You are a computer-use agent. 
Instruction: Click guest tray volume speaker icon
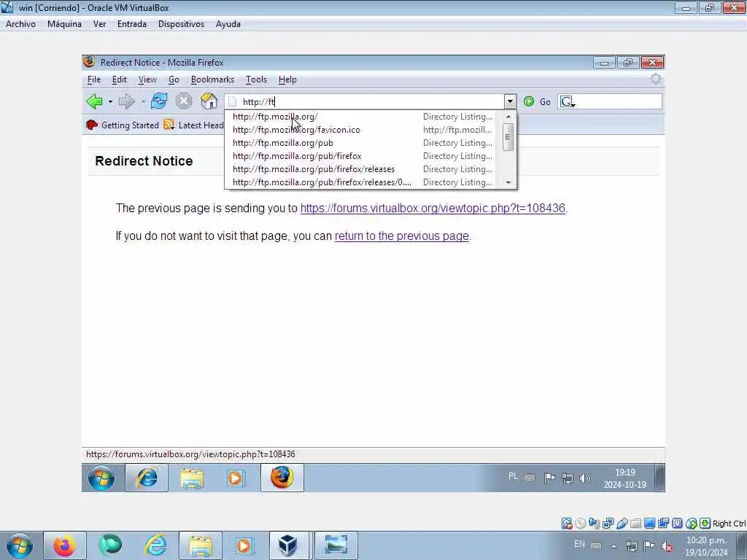pyautogui.click(x=585, y=478)
